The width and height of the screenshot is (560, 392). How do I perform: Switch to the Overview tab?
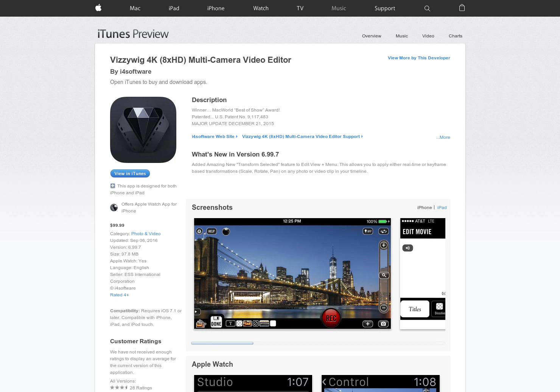[x=372, y=36]
